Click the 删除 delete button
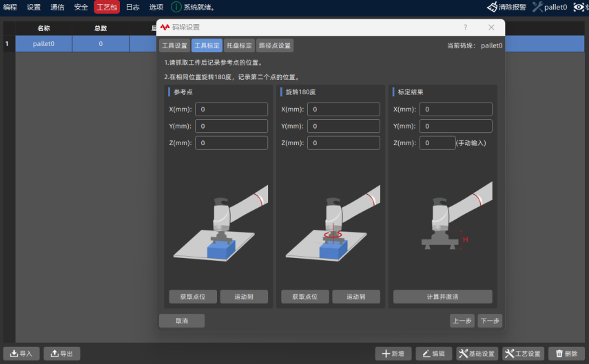 [567, 354]
